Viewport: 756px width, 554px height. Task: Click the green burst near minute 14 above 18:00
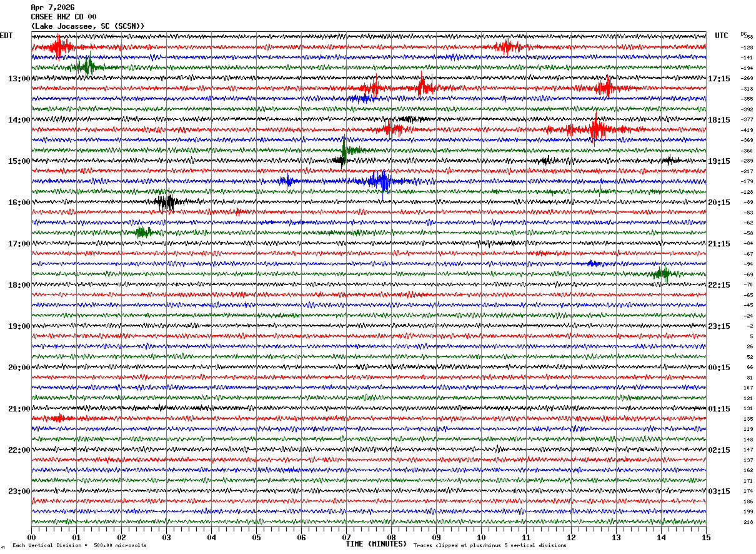pyautogui.click(x=662, y=273)
